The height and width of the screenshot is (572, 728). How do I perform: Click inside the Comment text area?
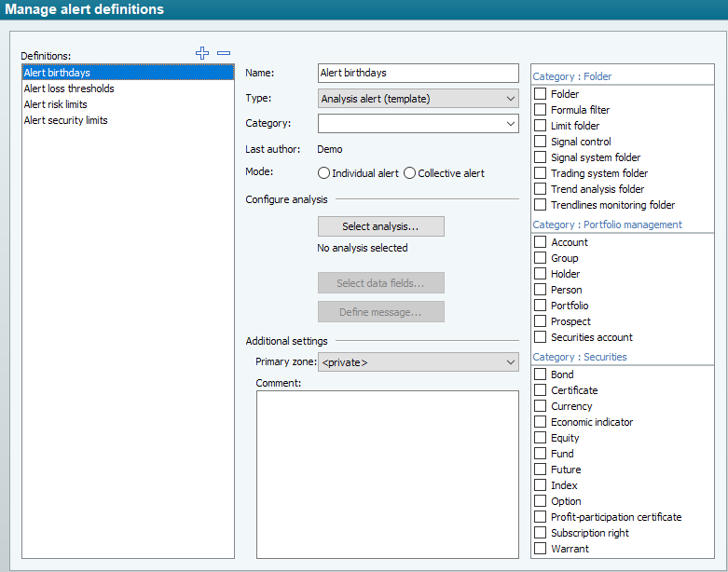[x=387, y=473]
